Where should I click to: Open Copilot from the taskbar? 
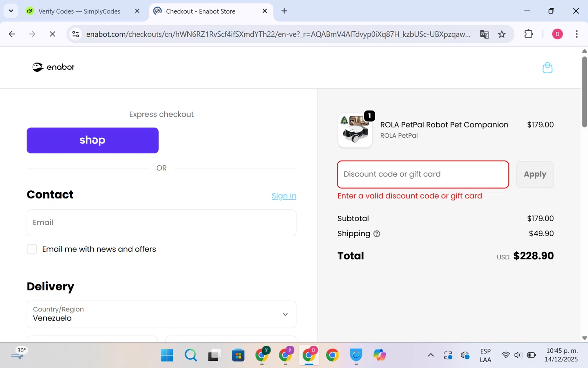[x=379, y=355]
